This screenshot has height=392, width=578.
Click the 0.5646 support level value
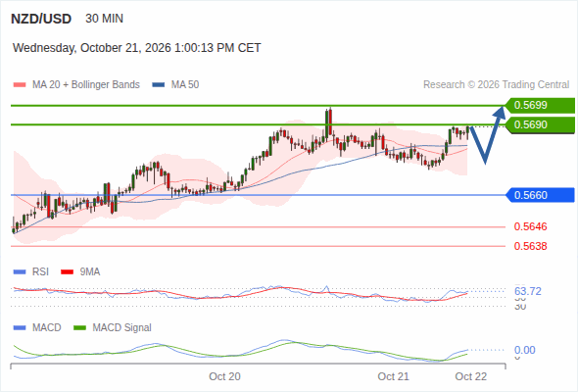[x=530, y=226]
